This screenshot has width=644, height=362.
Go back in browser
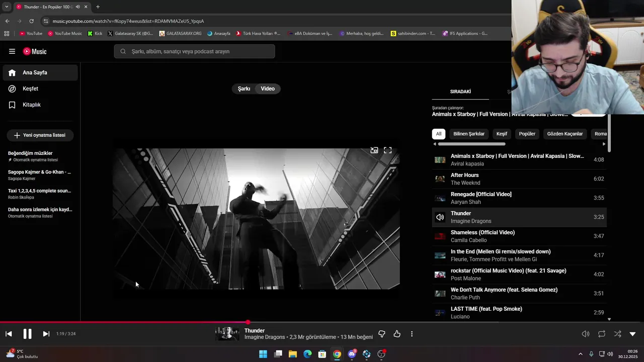pyautogui.click(x=7, y=21)
